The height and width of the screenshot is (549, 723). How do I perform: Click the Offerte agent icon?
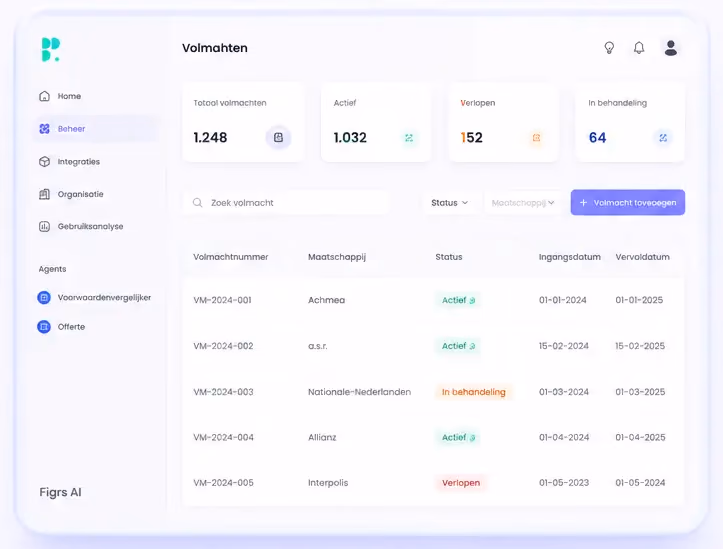[44, 327]
